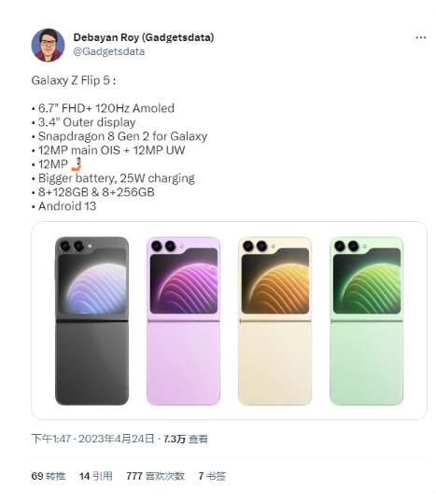Select the lavender purple Flip 5 phone
This screenshot has width=436, height=504.
184,321
